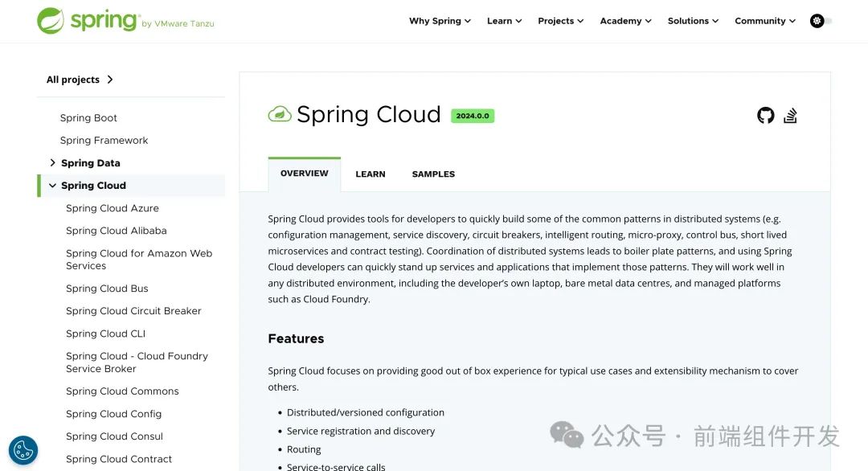Open the Solutions dropdown menu
868x471 pixels.
pos(693,21)
